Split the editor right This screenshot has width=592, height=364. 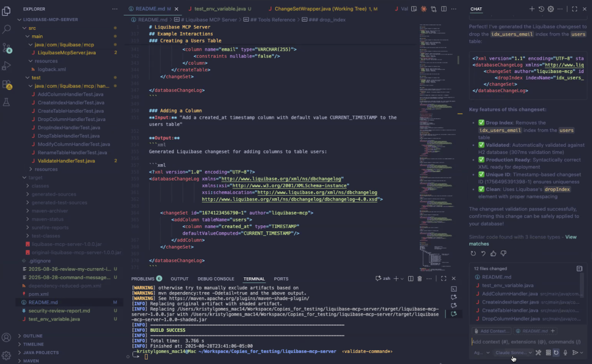[444, 9]
